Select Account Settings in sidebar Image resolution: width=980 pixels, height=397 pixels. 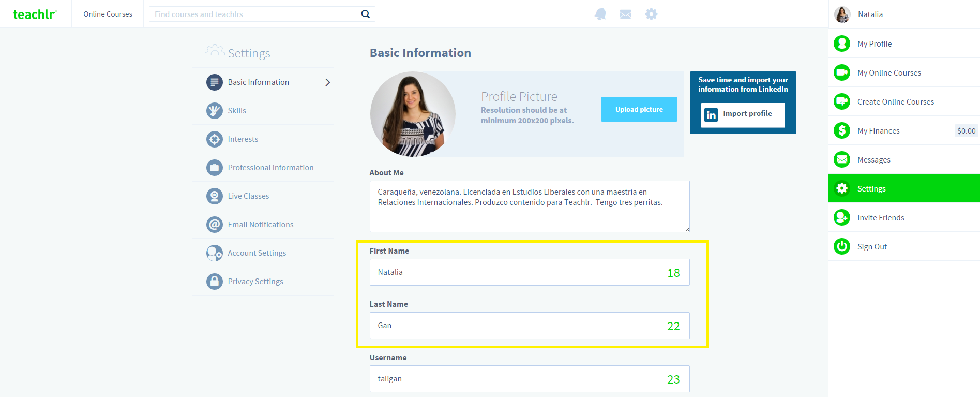(x=257, y=253)
